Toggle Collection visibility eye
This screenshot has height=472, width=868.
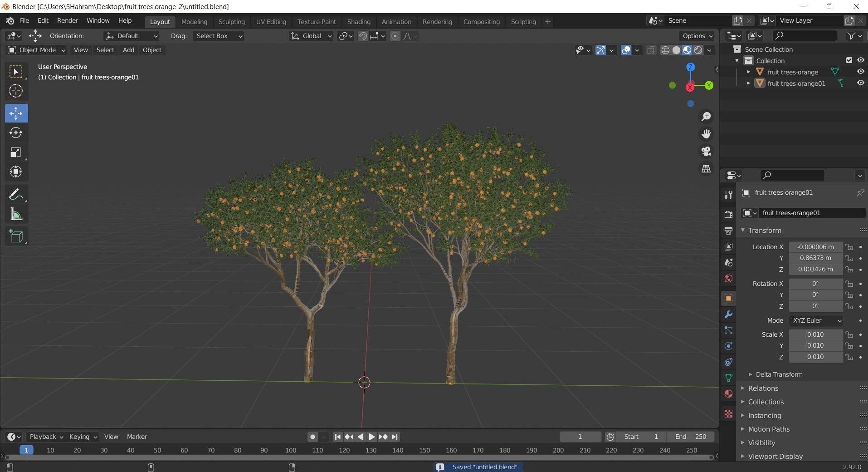pos(860,60)
